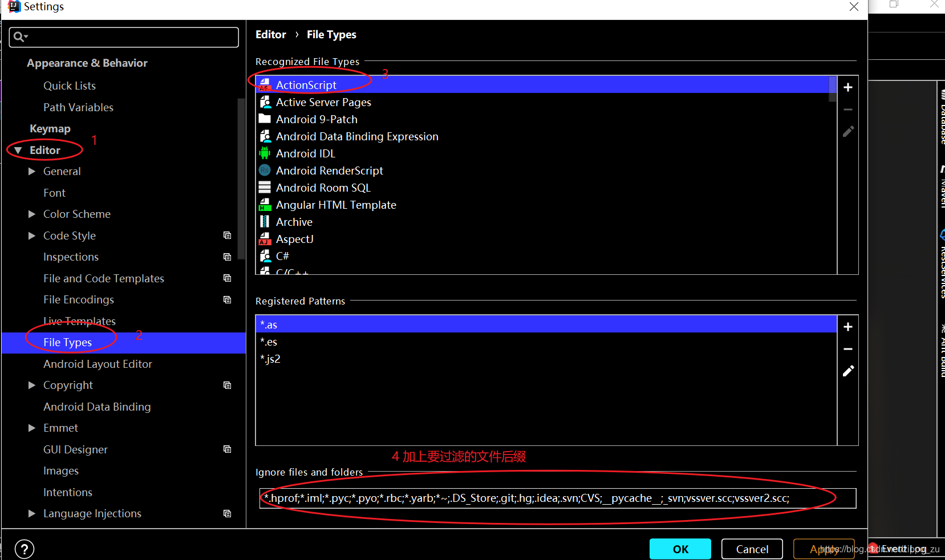The height and width of the screenshot is (560, 945).
Task: Click the C# file type icon
Action: 265,256
